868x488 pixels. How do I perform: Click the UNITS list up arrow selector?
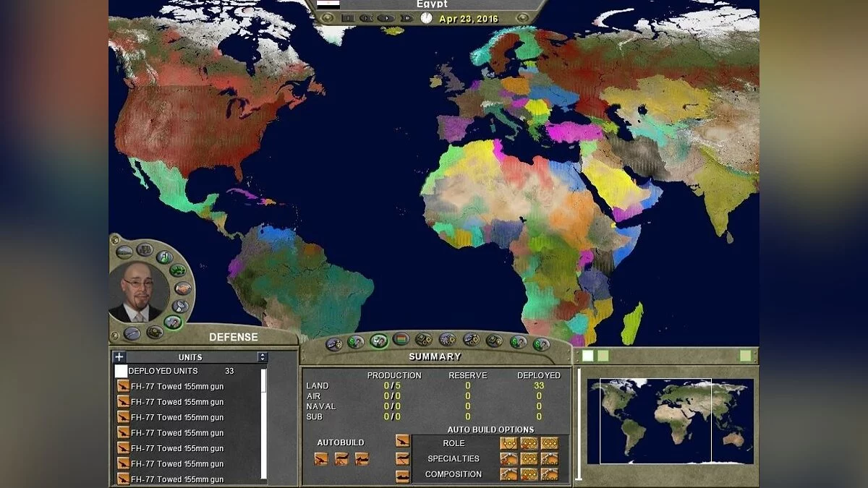pos(263,353)
